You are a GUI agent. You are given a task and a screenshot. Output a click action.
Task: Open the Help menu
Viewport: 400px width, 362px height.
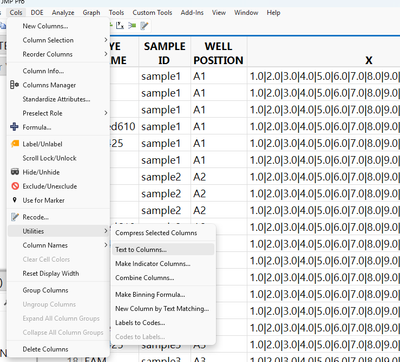(273, 13)
